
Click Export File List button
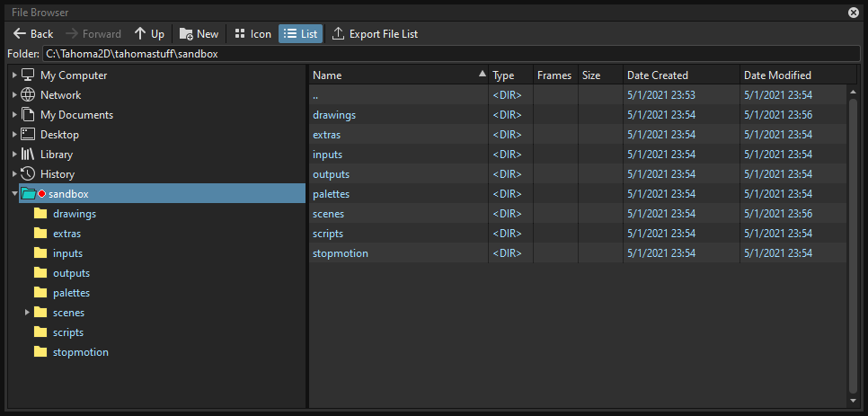(376, 34)
